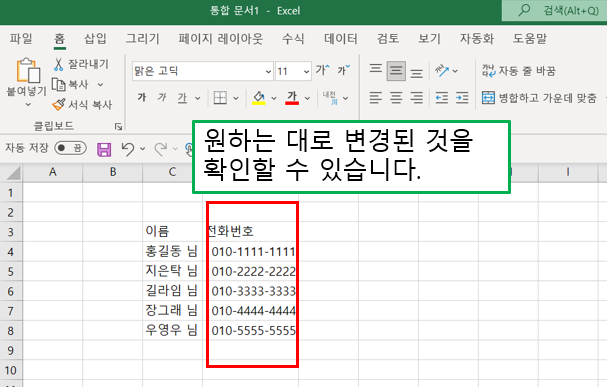Click the 복사 copy button
This screenshot has height=387, width=607.
[x=70, y=84]
